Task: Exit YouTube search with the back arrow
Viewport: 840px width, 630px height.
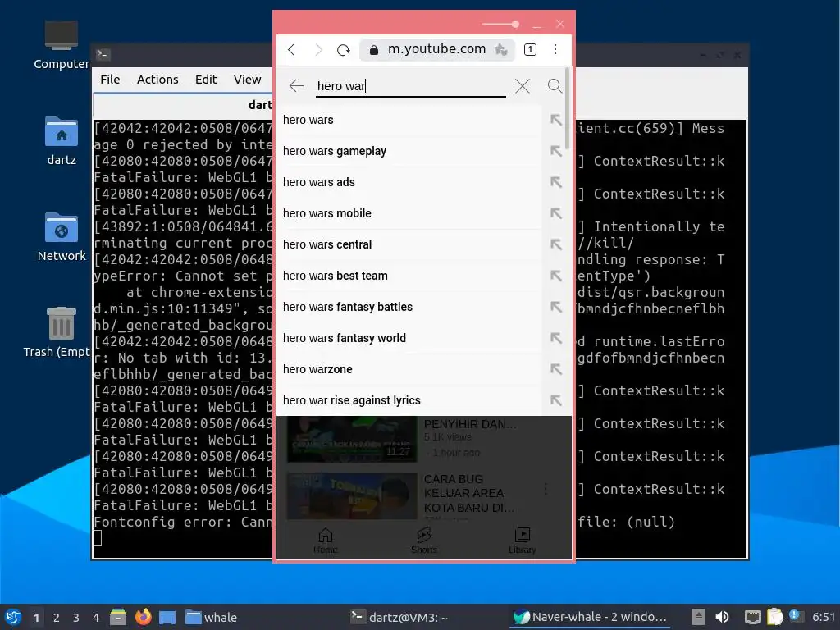Action: 296,85
